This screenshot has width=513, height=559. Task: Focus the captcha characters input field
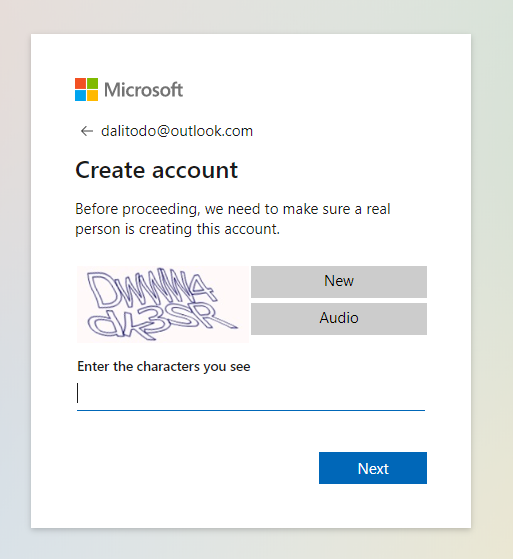pos(251,395)
